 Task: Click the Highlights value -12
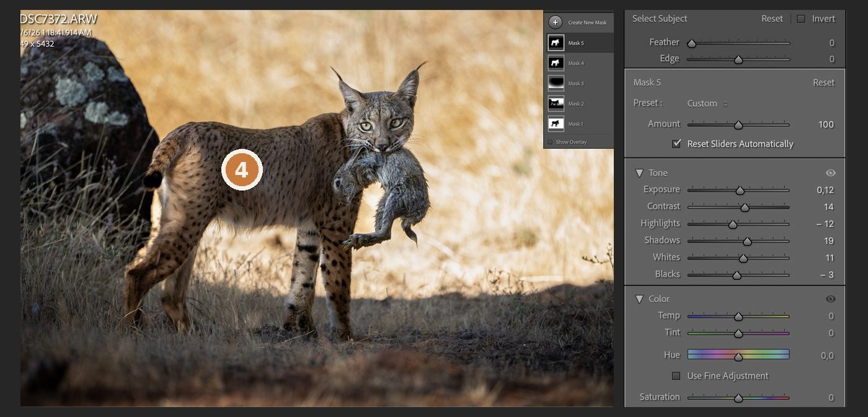(x=825, y=223)
